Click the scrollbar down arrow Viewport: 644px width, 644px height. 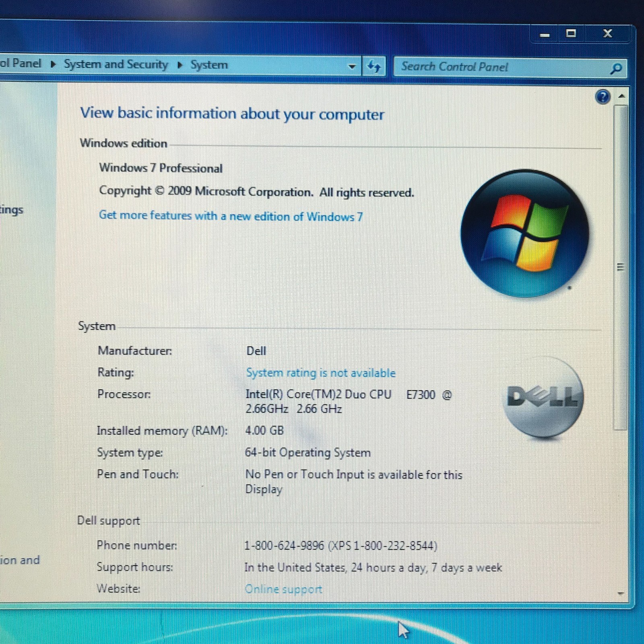pyautogui.click(x=621, y=594)
